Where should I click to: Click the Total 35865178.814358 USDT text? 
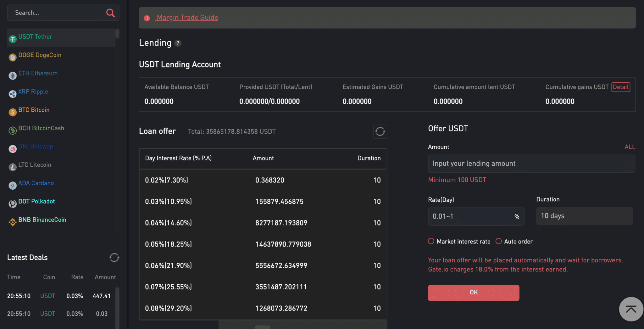(232, 131)
